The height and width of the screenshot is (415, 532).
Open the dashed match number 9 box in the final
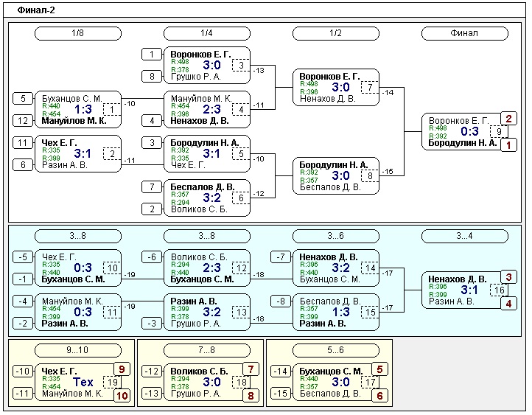499,132
